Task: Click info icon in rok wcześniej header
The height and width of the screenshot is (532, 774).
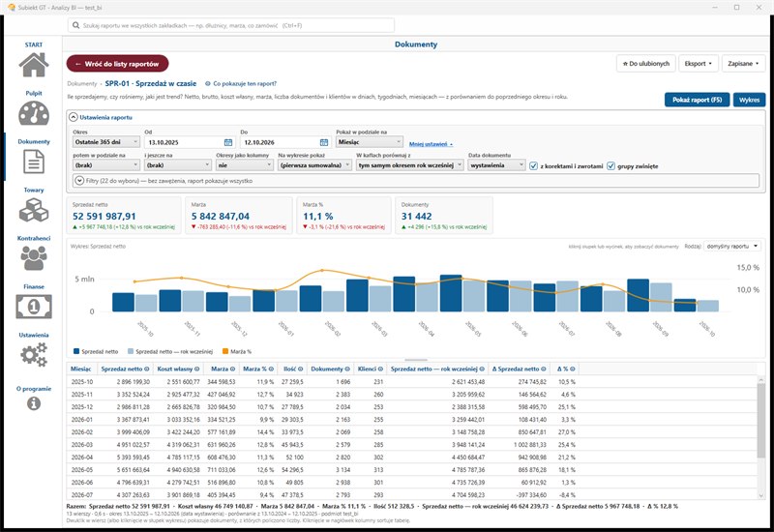Action: pos(482,369)
